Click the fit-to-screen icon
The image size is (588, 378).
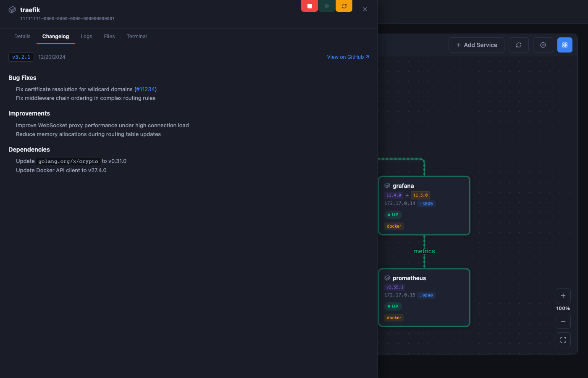click(x=563, y=340)
